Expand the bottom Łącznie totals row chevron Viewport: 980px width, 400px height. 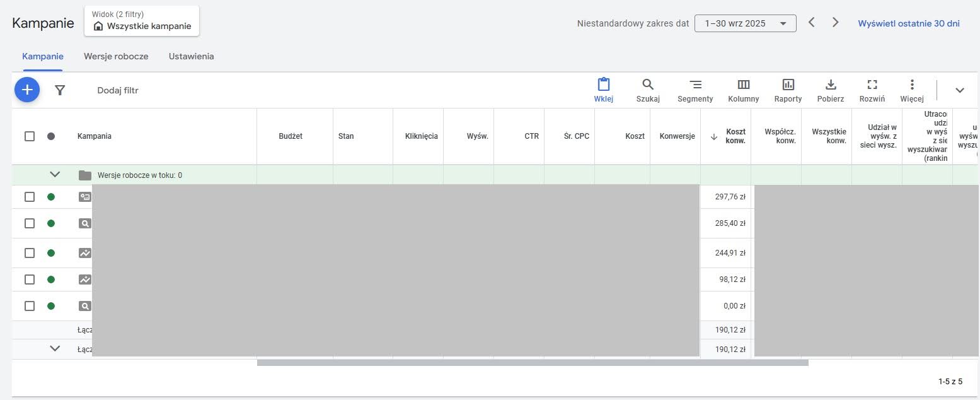55,348
